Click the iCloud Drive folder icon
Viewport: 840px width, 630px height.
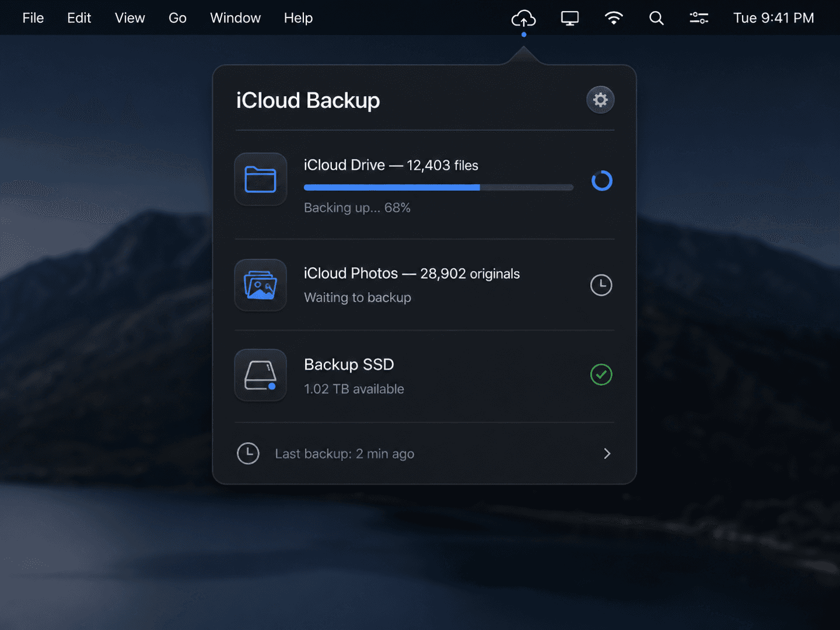[260, 179]
